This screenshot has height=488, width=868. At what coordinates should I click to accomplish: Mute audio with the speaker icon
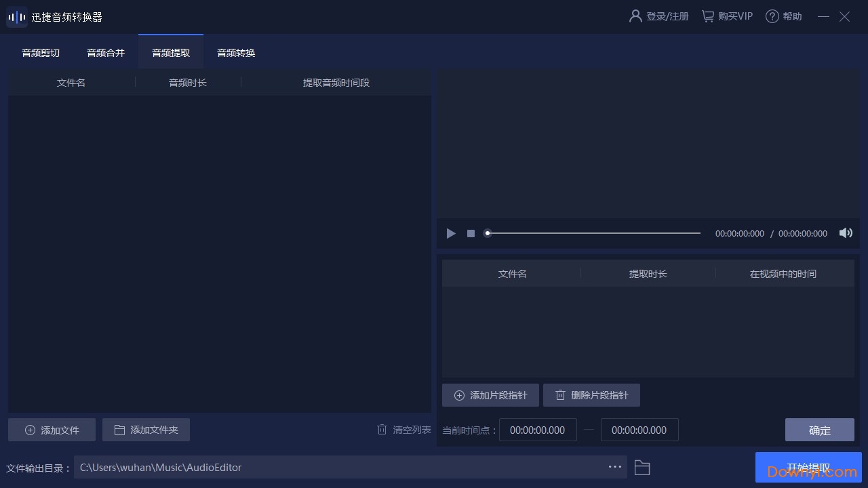click(x=846, y=233)
